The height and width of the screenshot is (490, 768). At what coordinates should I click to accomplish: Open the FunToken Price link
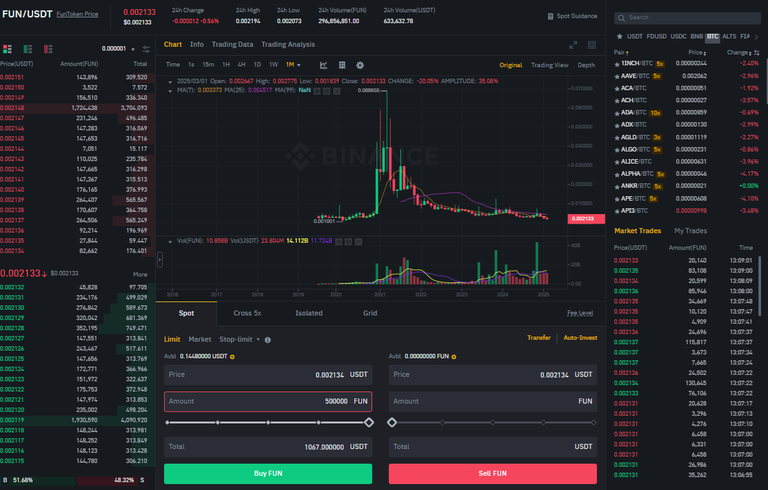(77, 14)
